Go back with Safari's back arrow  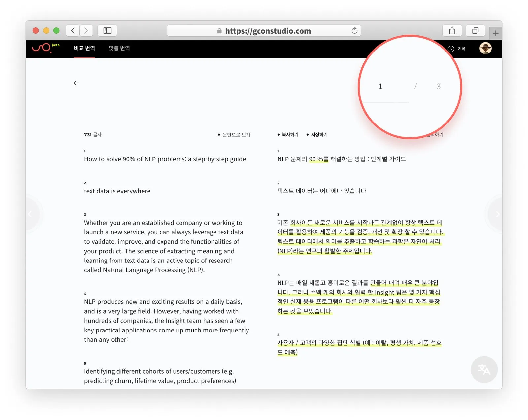pos(73,31)
